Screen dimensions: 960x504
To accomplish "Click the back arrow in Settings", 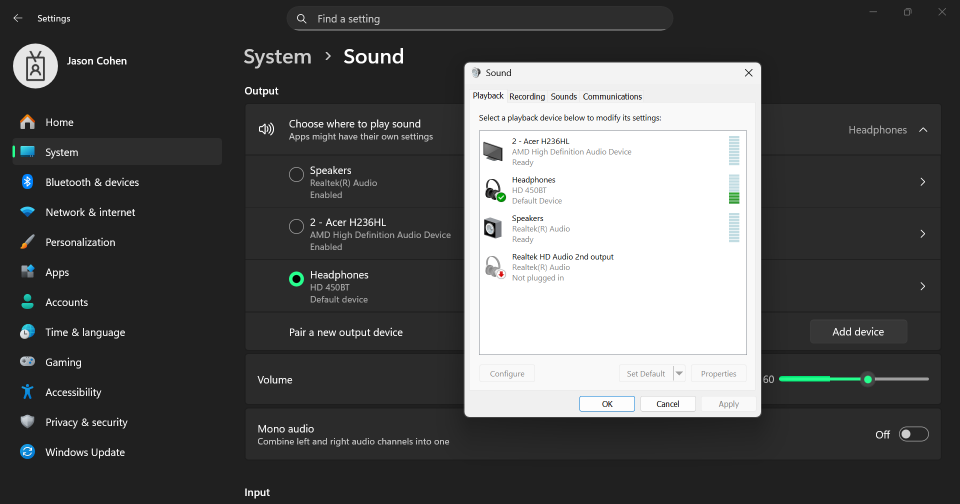I will 18,18.
